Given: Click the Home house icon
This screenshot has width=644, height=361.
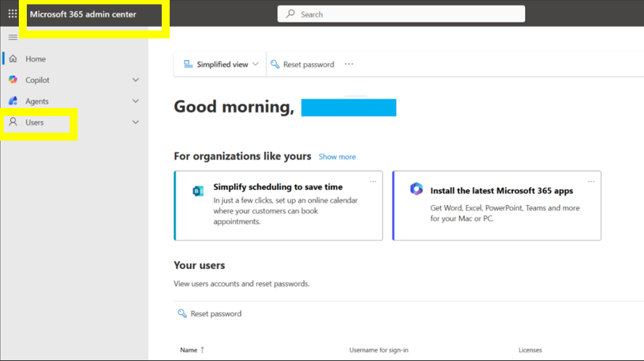Looking at the screenshot, I should coord(13,59).
